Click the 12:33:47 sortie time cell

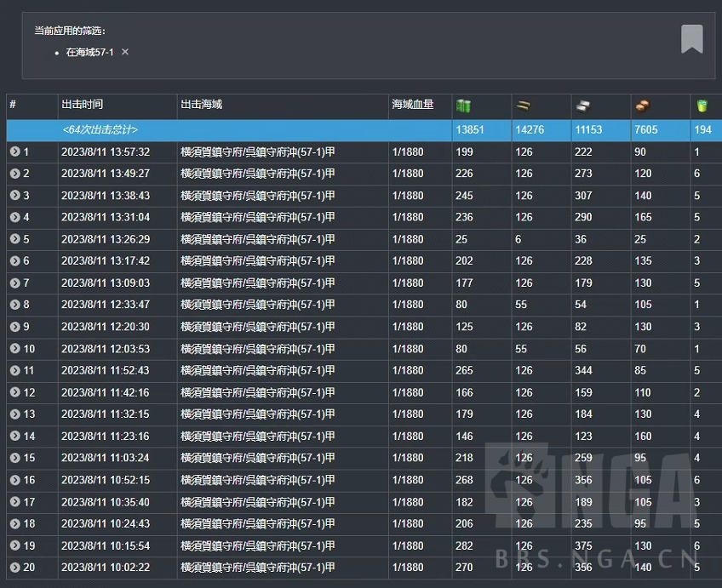106,305
